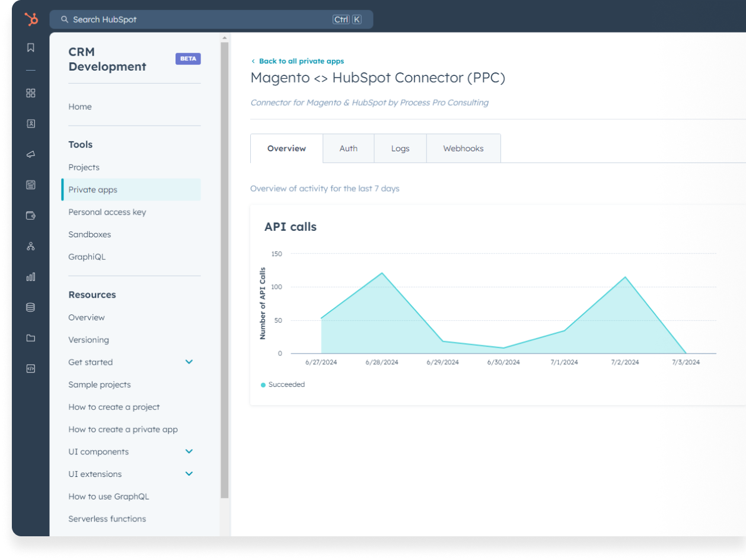Click the search magnifier icon
The height and width of the screenshot is (560, 746).
coord(65,20)
